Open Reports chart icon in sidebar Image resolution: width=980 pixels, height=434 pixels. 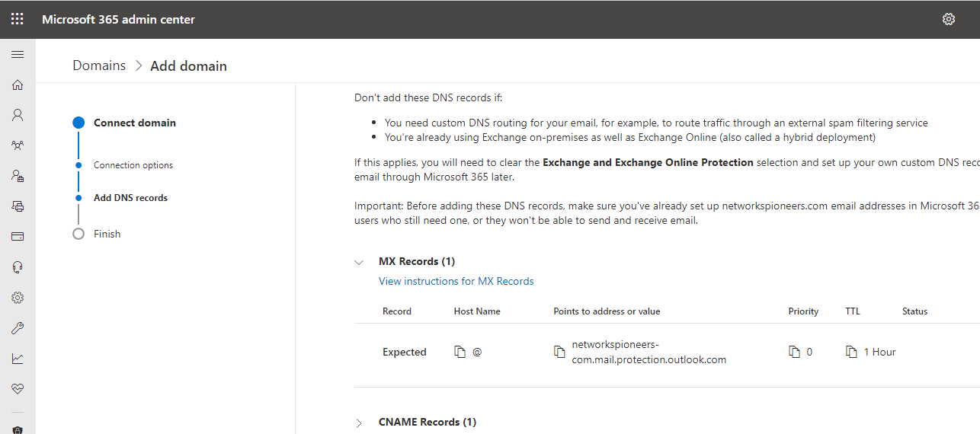coord(18,358)
